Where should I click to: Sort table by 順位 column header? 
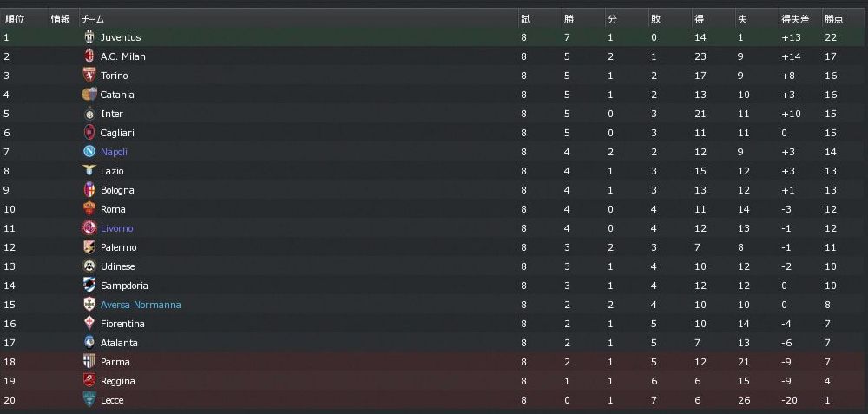click(15, 18)
